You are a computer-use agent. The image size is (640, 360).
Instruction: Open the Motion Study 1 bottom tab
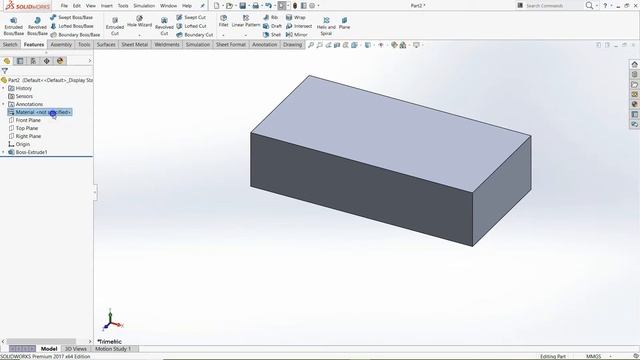tap(113, 349)
